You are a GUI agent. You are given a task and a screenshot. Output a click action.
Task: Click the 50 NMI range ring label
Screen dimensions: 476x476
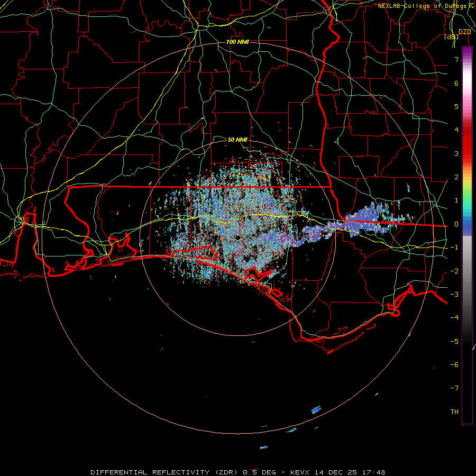[x=237, y=140]
